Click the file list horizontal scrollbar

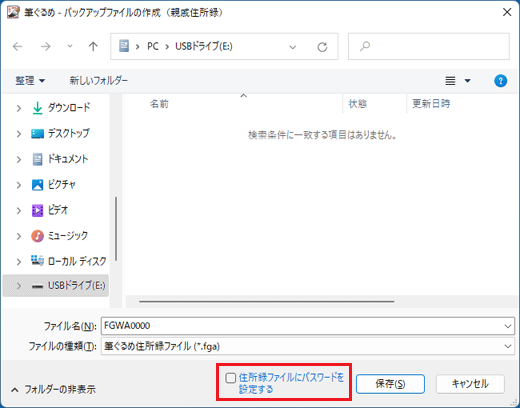pyautogui.click(x=267, y=301)
